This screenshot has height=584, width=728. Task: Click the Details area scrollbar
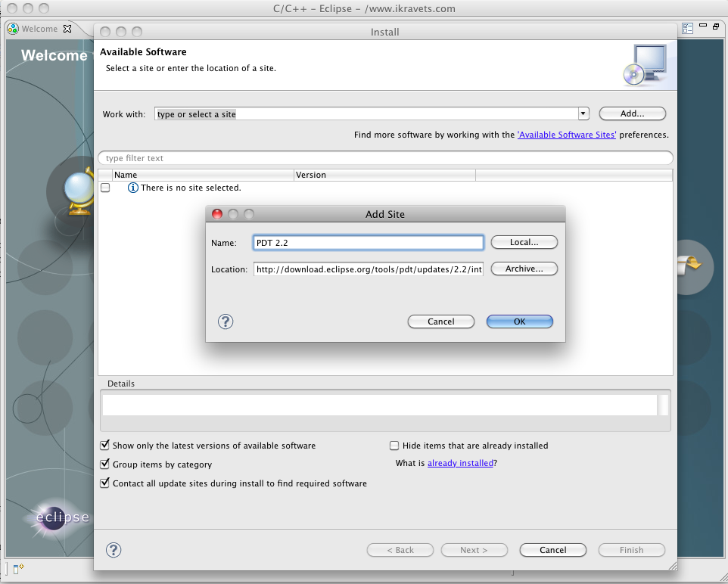(663, 405)
